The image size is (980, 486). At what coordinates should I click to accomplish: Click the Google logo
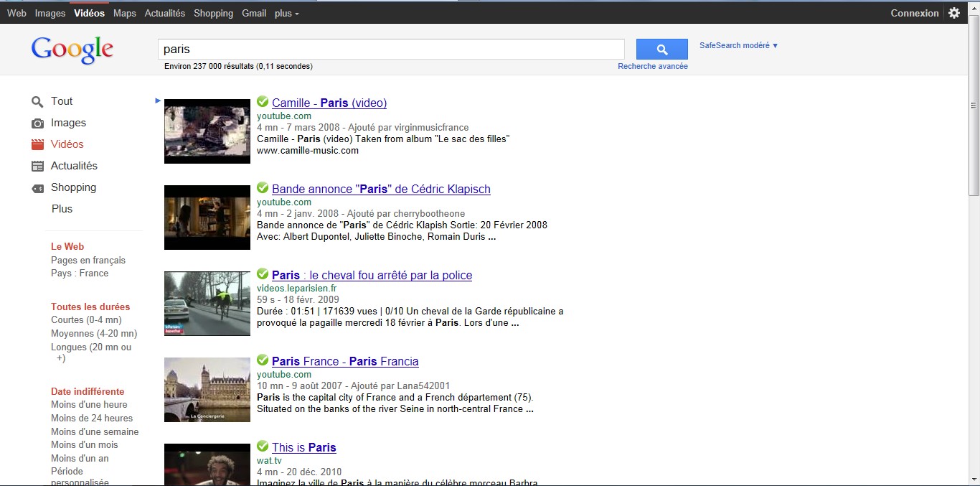pos(72,50)
